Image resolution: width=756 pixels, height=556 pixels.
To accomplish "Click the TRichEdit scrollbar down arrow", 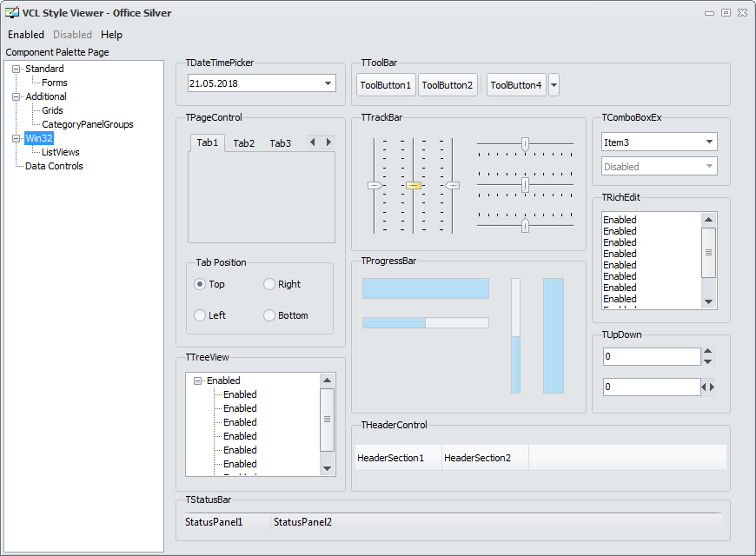I will coord(708,301).
